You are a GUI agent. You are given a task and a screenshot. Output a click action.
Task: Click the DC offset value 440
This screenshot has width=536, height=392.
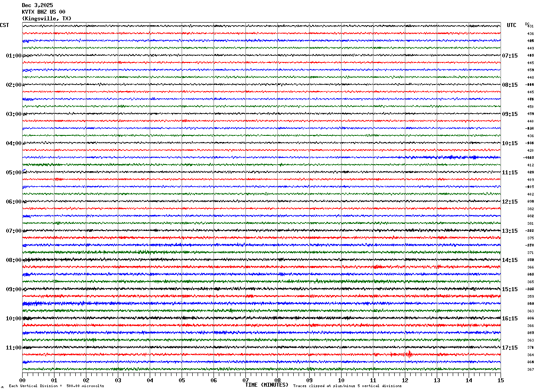530,121
